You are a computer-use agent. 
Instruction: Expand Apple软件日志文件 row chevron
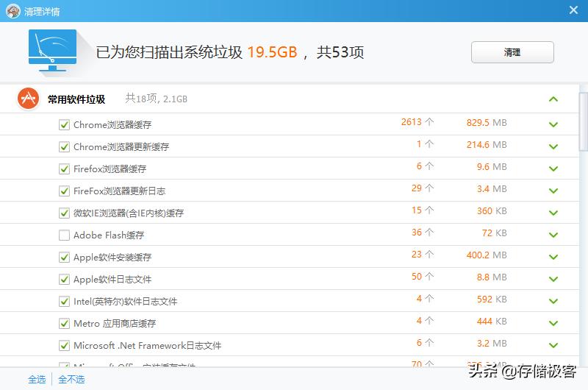[553, 279]
